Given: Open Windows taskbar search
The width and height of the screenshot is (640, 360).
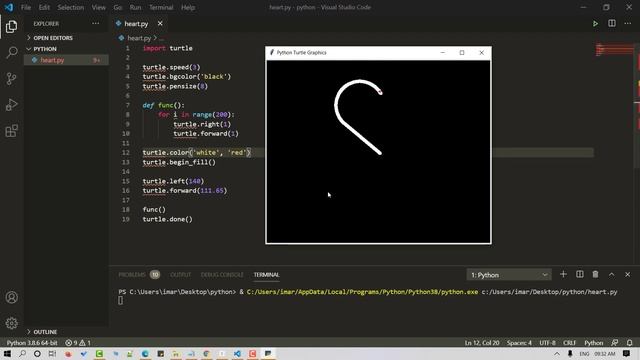Looking at the screenshot, I should 22,353.
